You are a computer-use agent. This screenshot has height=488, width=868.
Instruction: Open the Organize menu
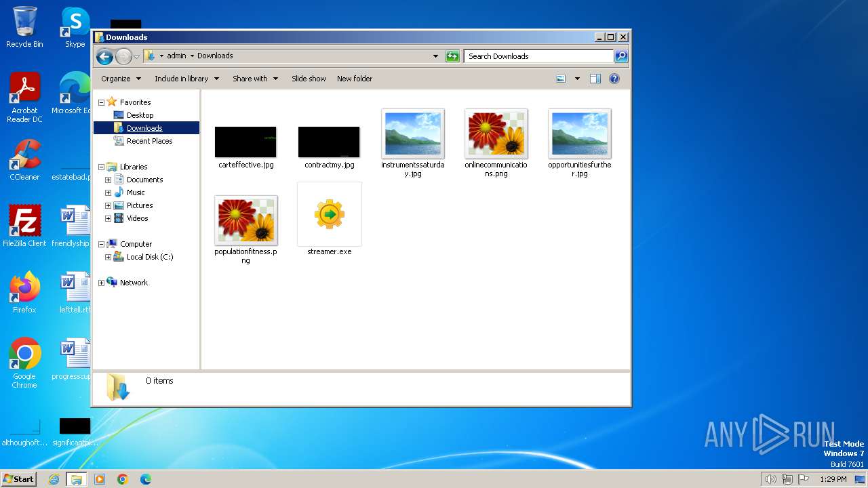[x=121, y=79]
